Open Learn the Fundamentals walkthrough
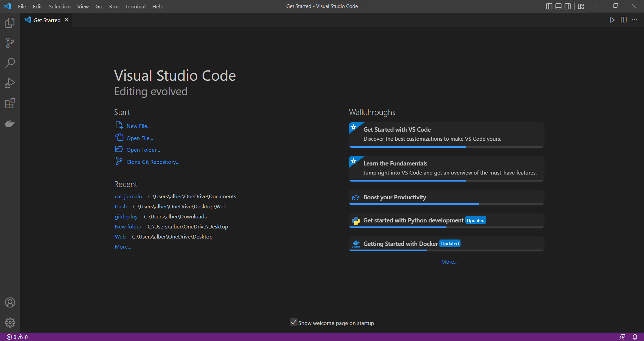644x341 pixels. [x=446, y=168]
